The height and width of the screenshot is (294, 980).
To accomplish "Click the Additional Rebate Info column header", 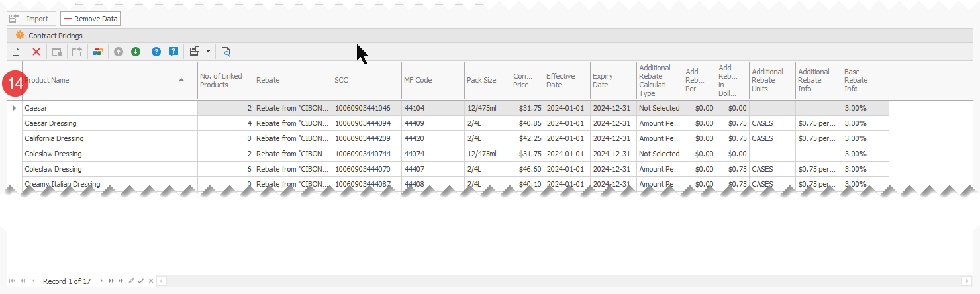I will (818, 80).
